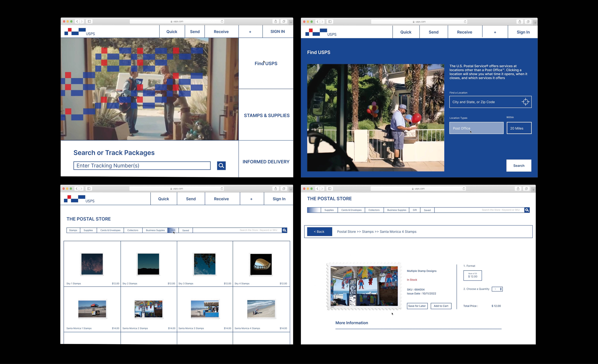Click the browser back arrow in the product detail window
This screenshot has height=364, width=598.
[x=317, y=189]
